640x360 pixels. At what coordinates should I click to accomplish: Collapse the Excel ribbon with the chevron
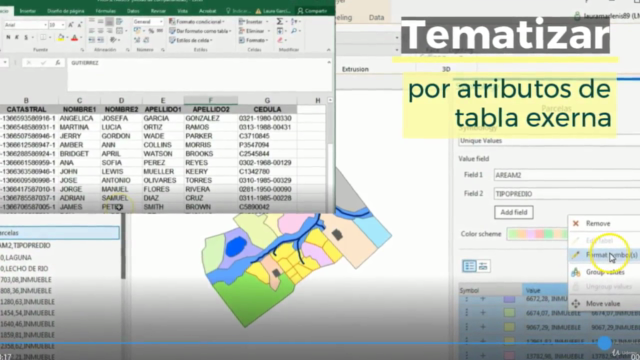tap(329, 50)
